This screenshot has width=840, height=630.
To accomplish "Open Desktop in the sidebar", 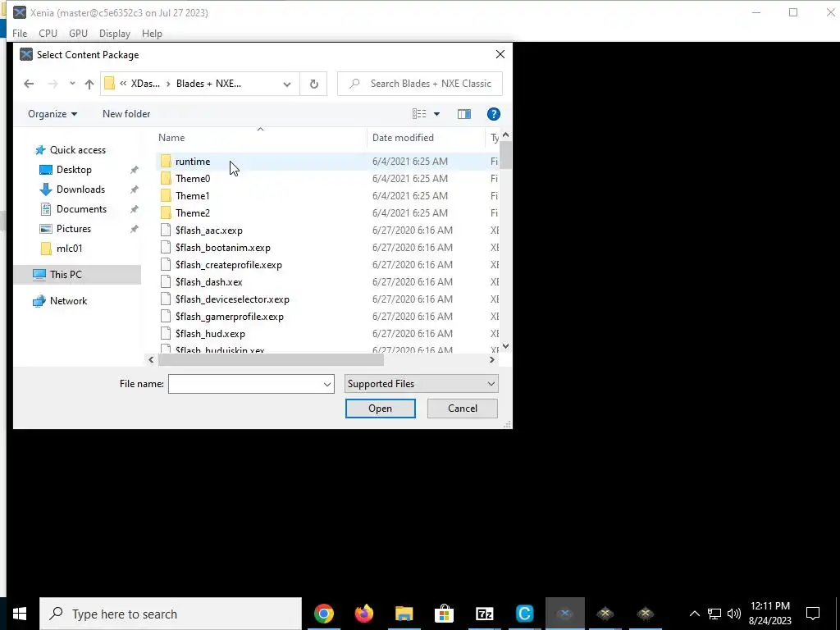I will [74, 170].
